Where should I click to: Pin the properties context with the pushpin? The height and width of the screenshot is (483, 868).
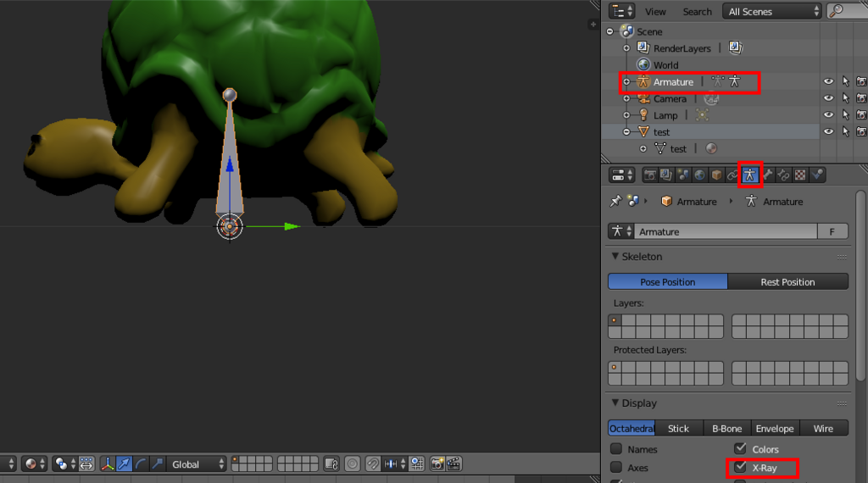point(615,202)
